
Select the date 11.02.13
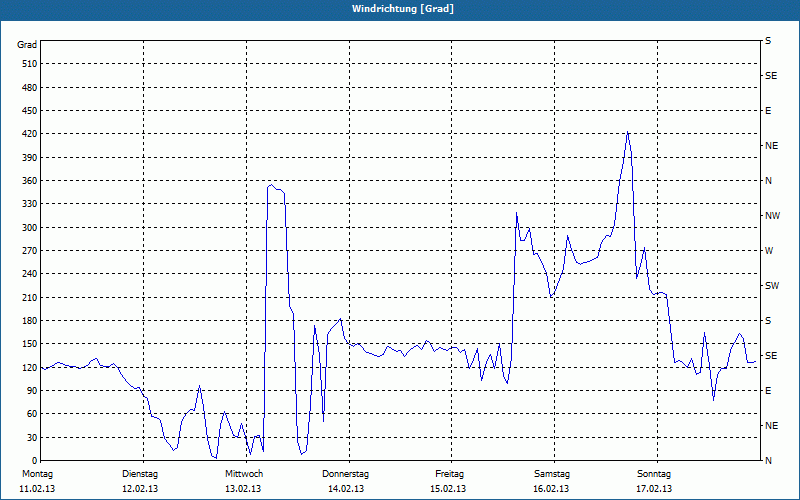point(37,489)
